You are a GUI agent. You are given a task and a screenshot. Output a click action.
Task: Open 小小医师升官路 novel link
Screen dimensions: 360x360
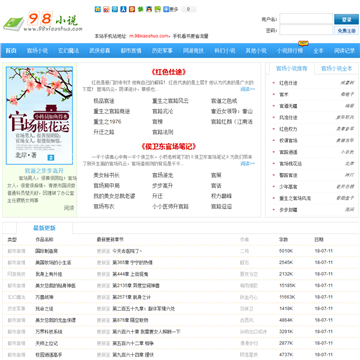[170, 207]
